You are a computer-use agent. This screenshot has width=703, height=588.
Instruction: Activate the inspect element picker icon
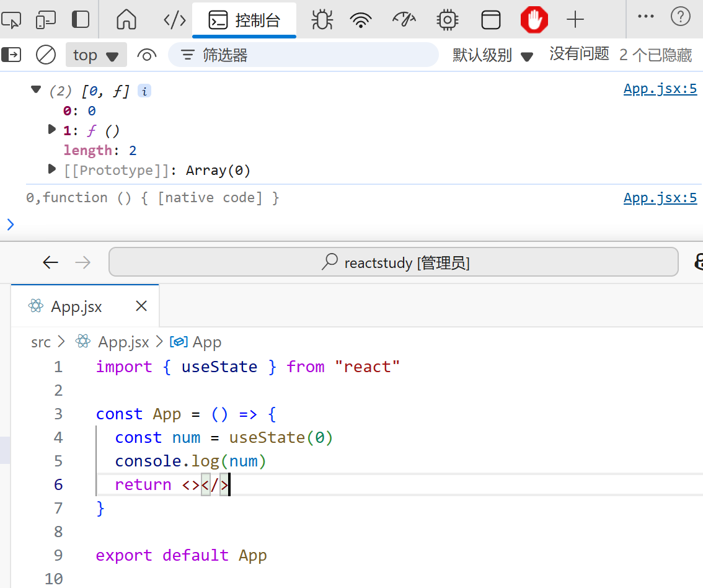[11, 20]
